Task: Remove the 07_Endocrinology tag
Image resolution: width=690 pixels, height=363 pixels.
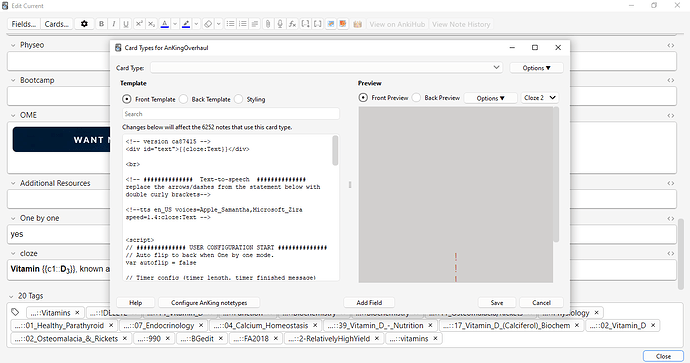Action: pos(201,326)
